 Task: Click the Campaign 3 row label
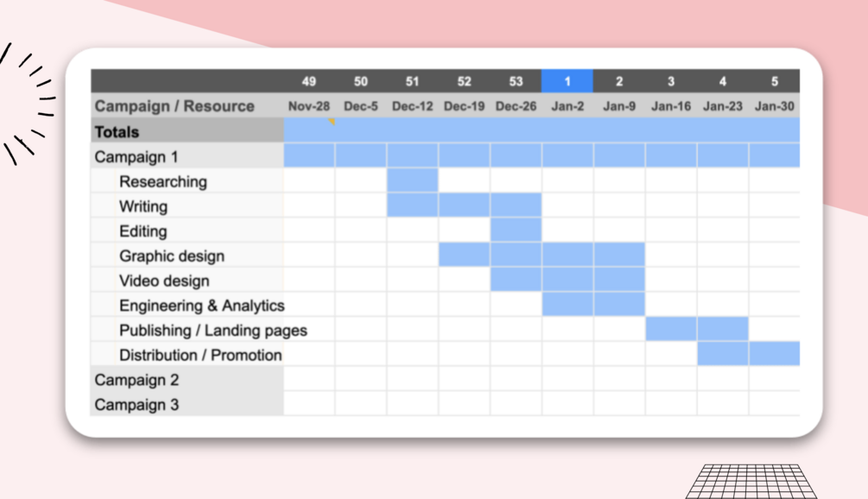[x=136, y=405]
